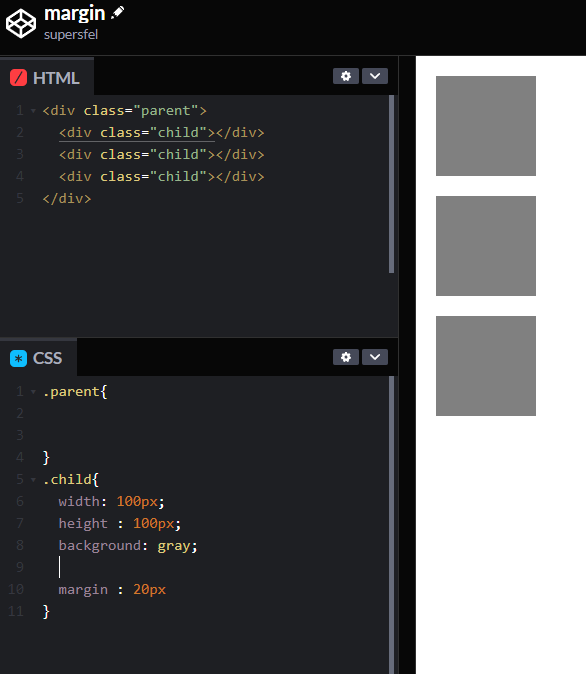Collapse fold arrow on HTML line 1
This screenshot has width=586, height=674.
point(33,111)
